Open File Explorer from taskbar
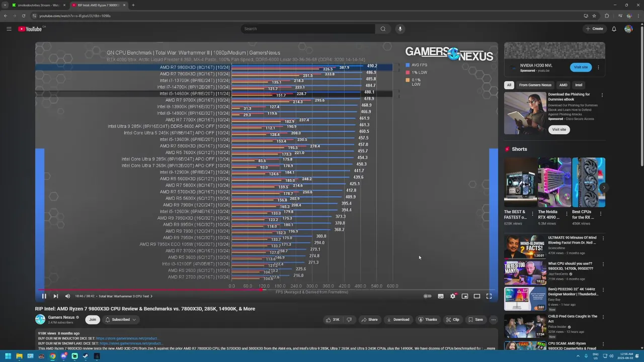644x362 pixels. 19,356
